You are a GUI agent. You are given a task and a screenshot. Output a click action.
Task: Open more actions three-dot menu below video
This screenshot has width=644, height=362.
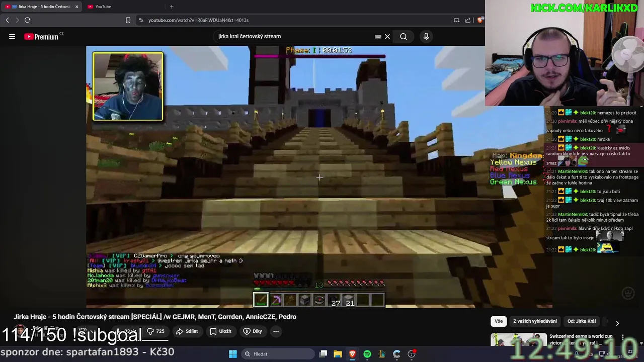pos(276,331)
